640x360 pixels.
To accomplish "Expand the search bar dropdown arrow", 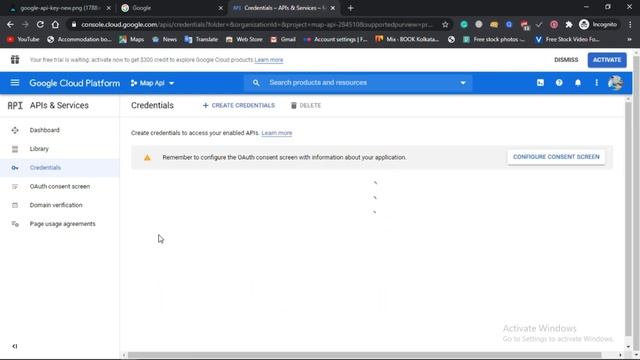I will [x=463, y=83].
